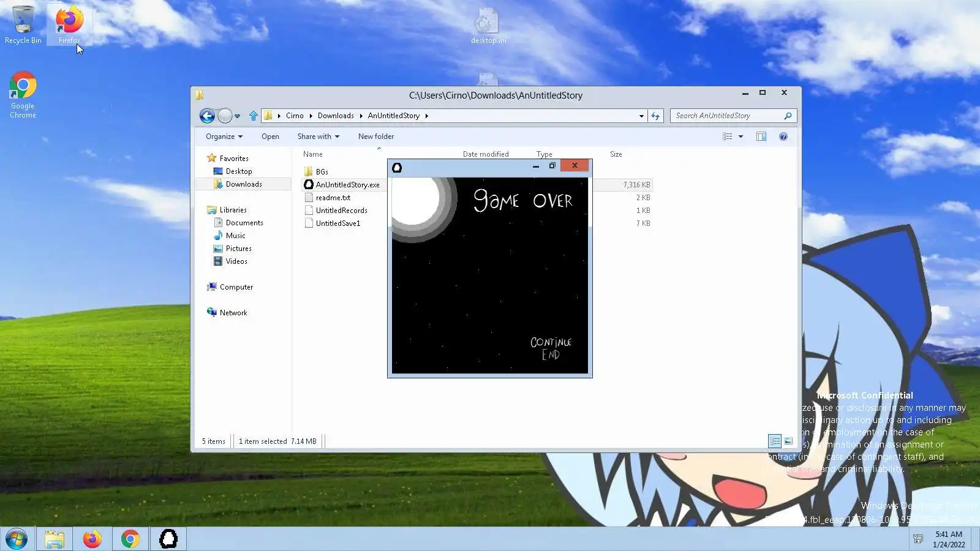Open the Recycle Bin desktop icon

click(x=23, y=24)
